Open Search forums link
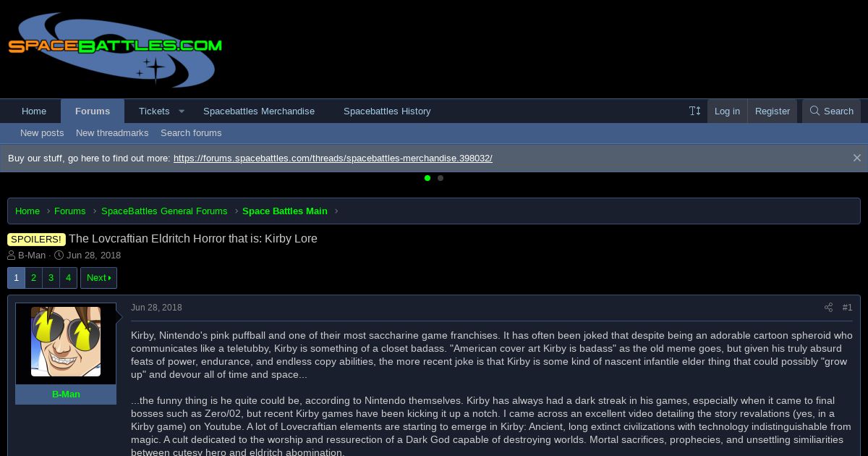The height and width of the screenshot is (456, 868). [191, 133]
